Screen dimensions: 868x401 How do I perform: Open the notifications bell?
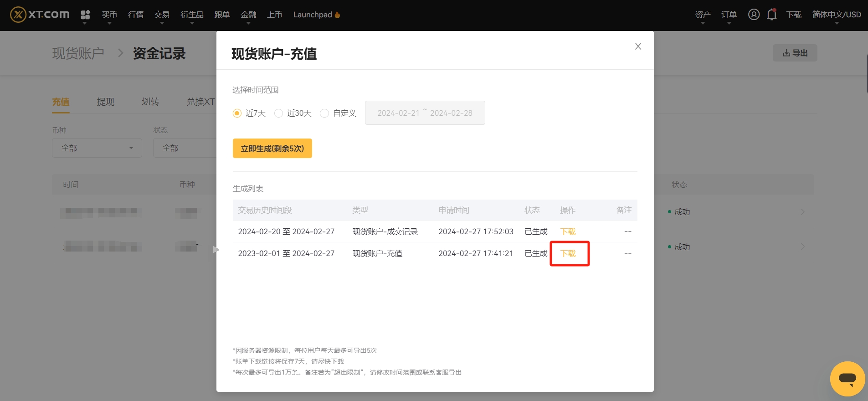click(771, 15)
